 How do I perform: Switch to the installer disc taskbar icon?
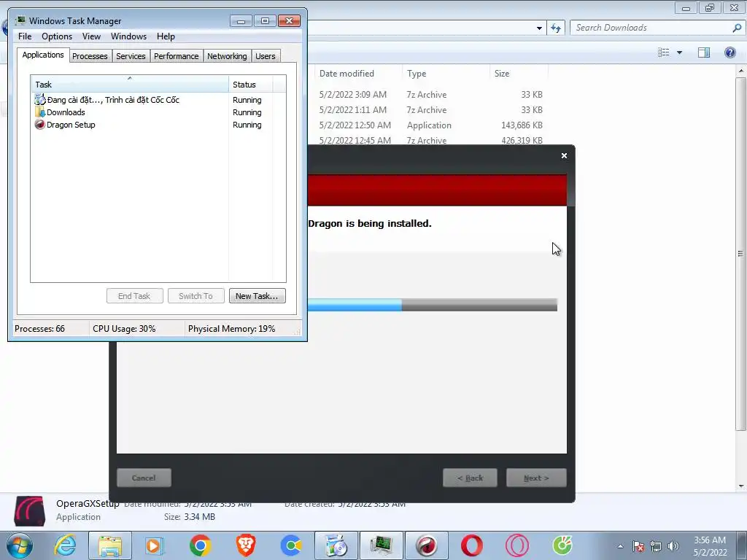pos(336,545)
